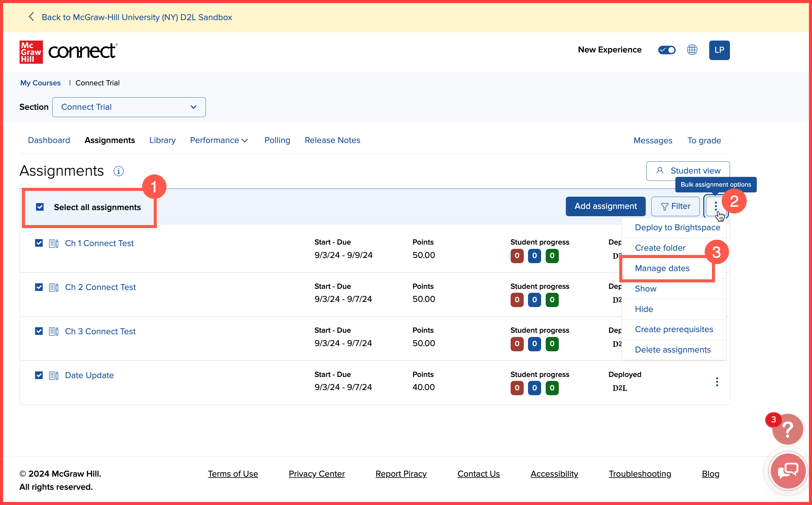The image size is (812, 505).
Task: Open the Ch 1 Connect Test link
Action: tap(99, 243)
